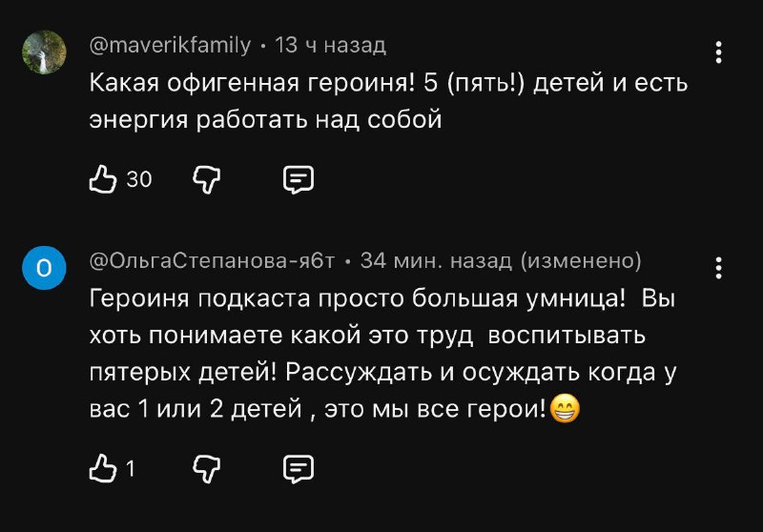Like the ОльгаСтепанова comment
The width and height of the screenshot is (763, 532).
[x=102, y=467]
